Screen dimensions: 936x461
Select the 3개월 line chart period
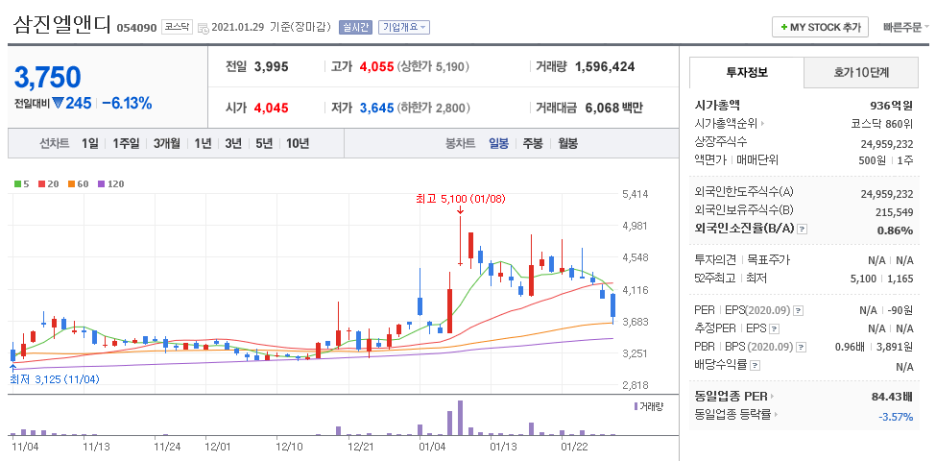click(x=167, y=143)
